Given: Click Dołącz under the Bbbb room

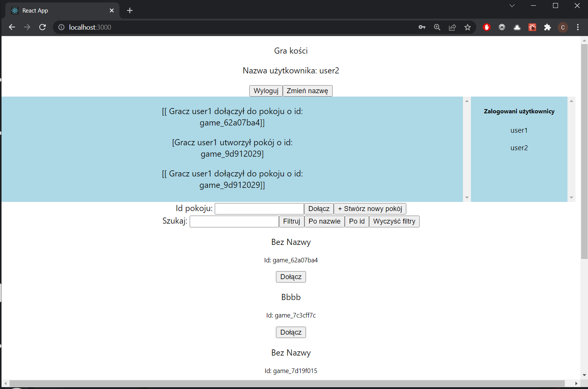Looking at the screenshot, I should [x=291, y=332].
